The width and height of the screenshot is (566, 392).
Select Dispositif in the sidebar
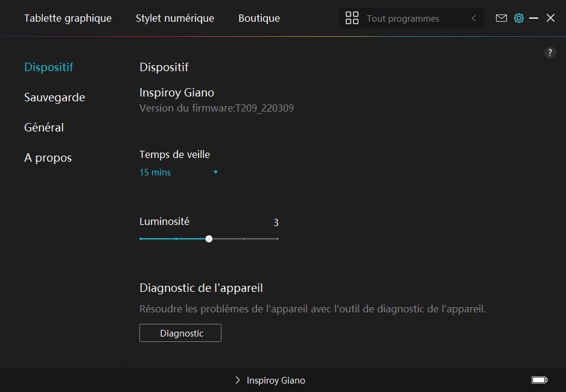(49, 67)
